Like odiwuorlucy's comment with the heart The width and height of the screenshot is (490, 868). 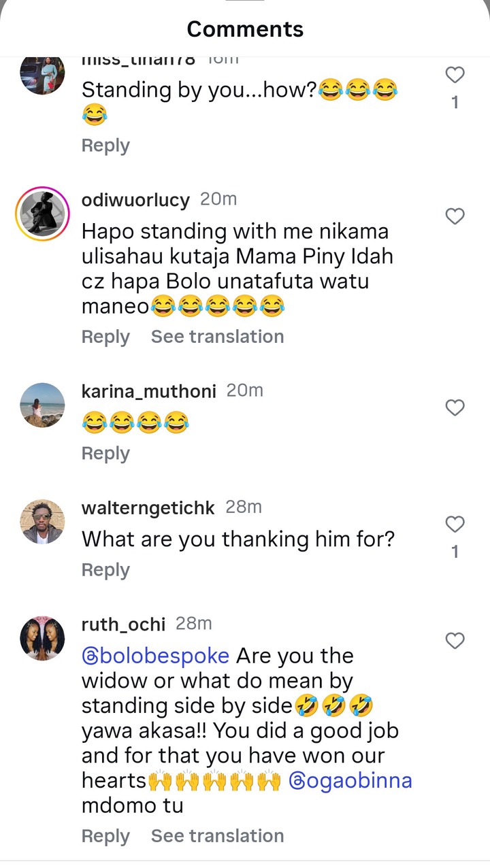click(x=455, y=217)
